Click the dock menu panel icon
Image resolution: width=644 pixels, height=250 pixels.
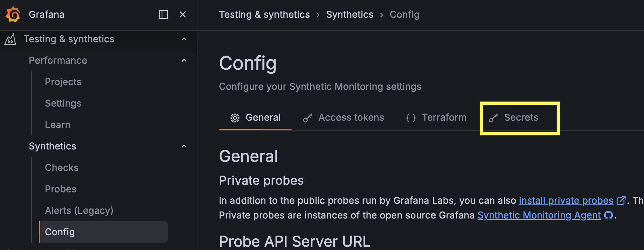pos(163,14)
